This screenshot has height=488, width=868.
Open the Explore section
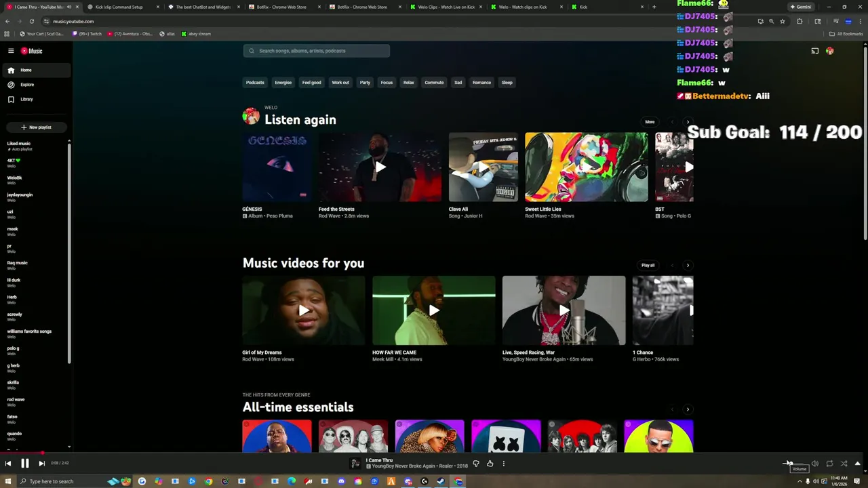[35, 85]
